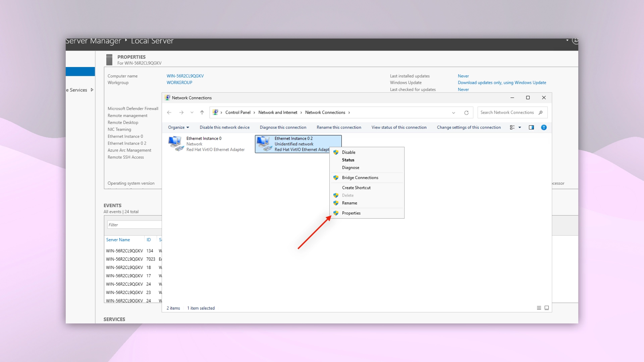Select Bridge Connections in the context menu

tap(360, 178)
